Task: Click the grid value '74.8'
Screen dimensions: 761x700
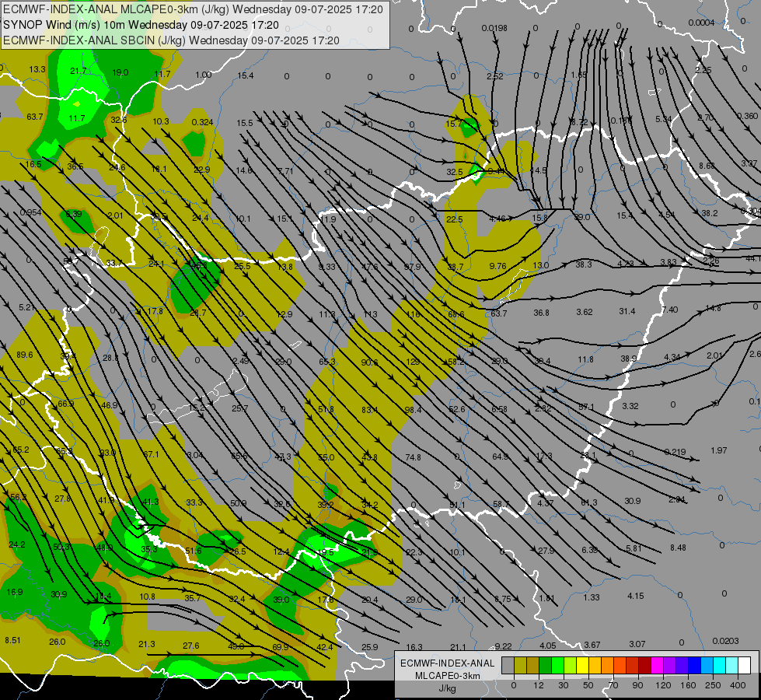Action: click(413, 457)
